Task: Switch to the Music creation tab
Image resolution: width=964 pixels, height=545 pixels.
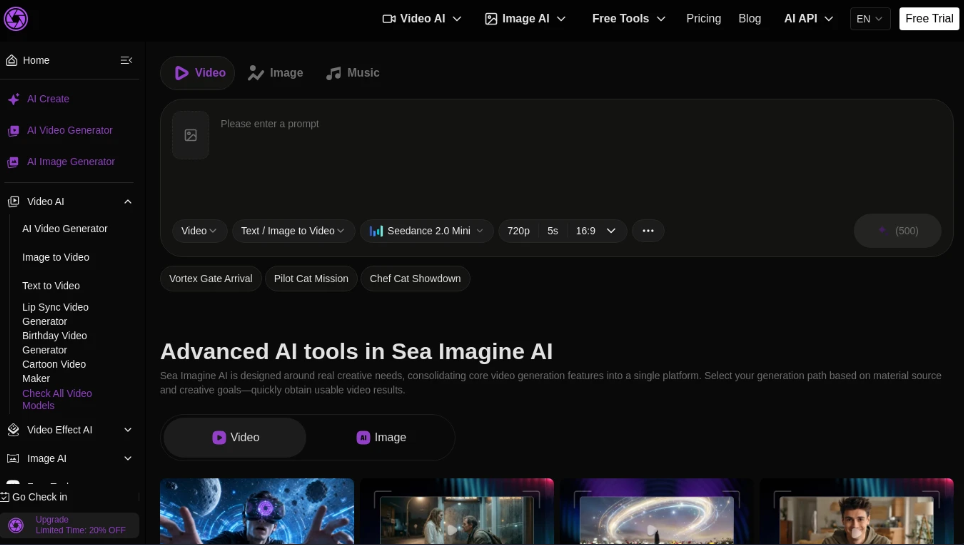Action: click(353, 73)
